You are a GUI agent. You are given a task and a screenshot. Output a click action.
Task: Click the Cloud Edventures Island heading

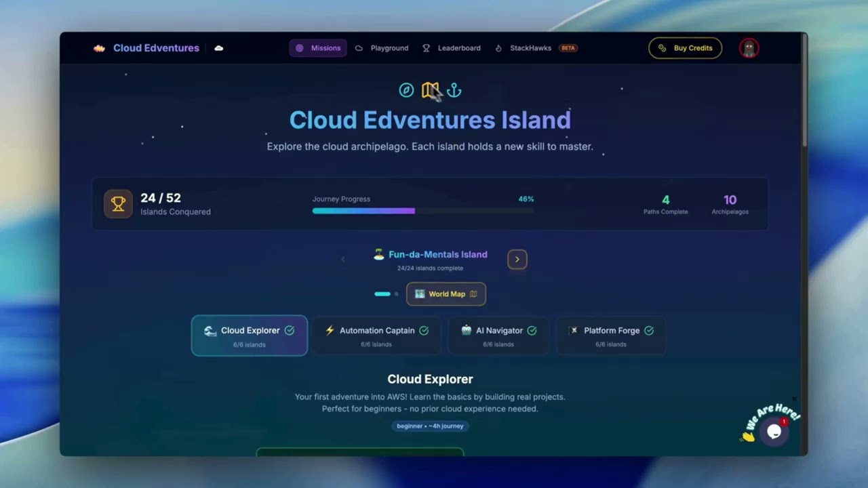click(430, 120)
